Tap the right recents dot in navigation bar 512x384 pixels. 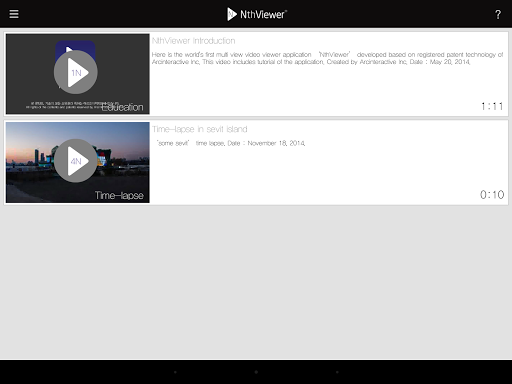point(337,372)
